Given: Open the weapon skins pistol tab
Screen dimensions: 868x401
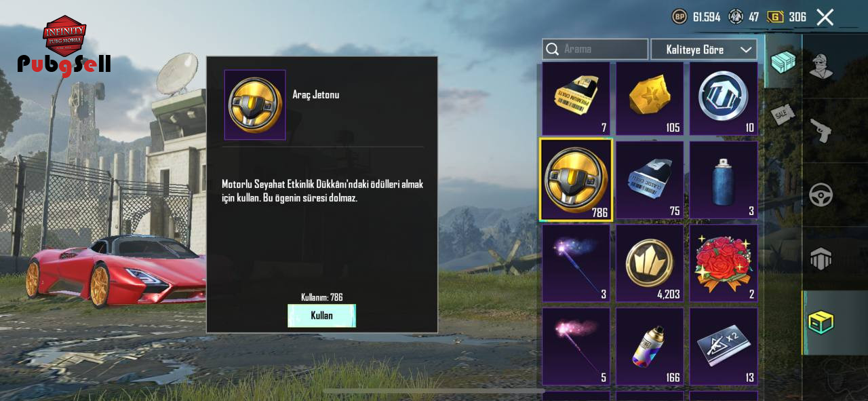Looking at the screenshot, I should [821, 130].
